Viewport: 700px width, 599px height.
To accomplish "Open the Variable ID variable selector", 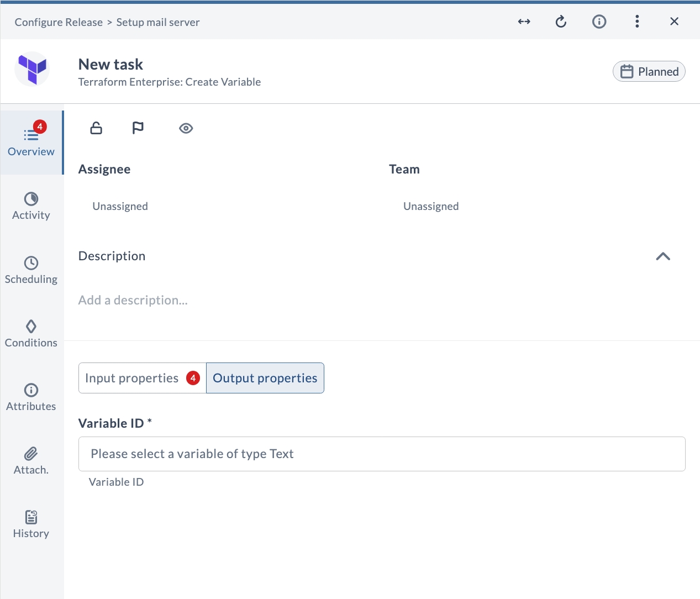I will click(x=382, y=454).
